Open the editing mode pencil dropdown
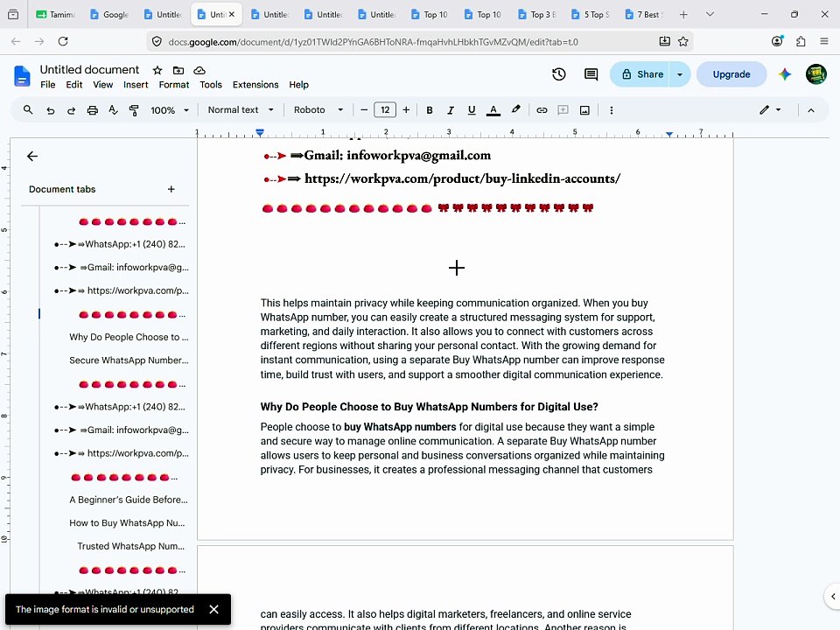The height and width of the screenshot is (630, 840). tap(770, 110)
